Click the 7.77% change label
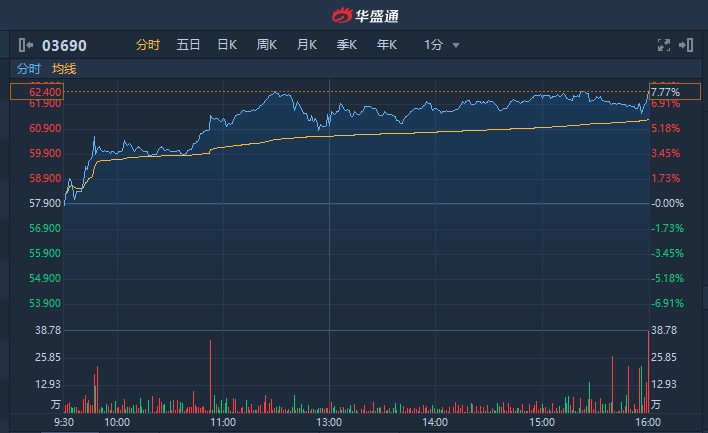This screenshot has height=433, width=708. pos(666,92)
